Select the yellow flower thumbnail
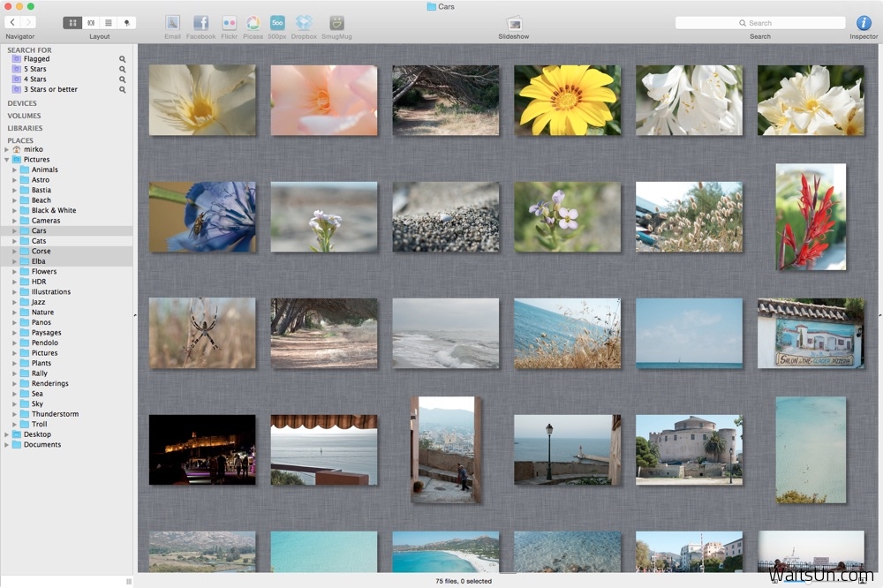Viewport: 883px width, 588px height. [567, 98]
